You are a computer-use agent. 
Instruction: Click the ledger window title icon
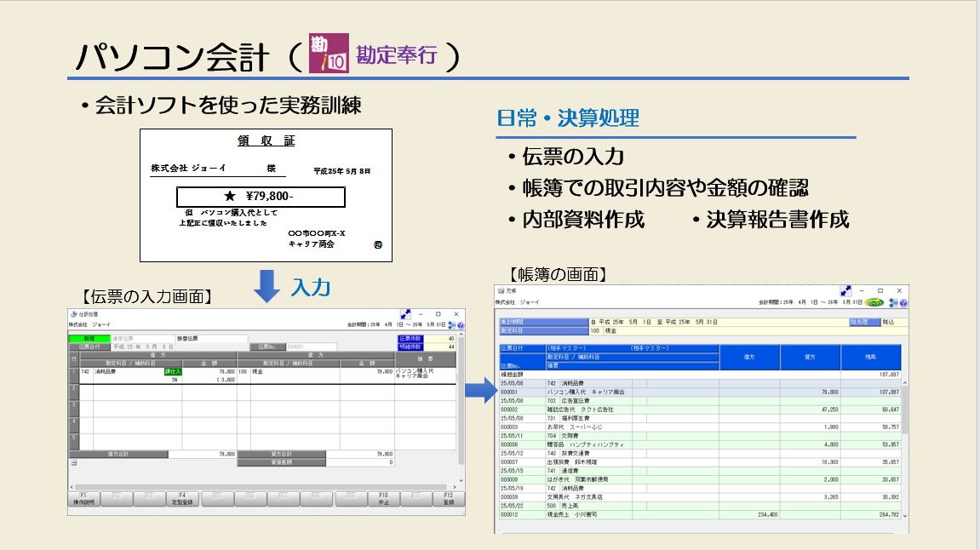point(501,290)
